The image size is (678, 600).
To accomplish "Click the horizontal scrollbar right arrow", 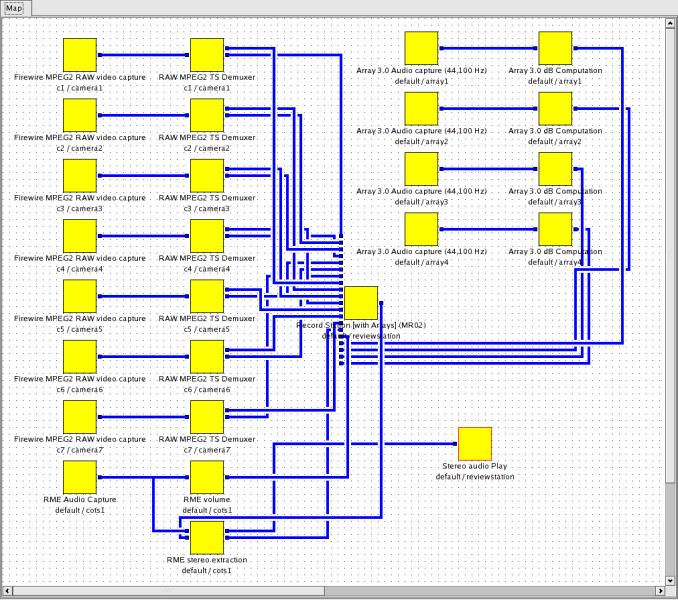I will pyautogui.click(x=660, y=590).
